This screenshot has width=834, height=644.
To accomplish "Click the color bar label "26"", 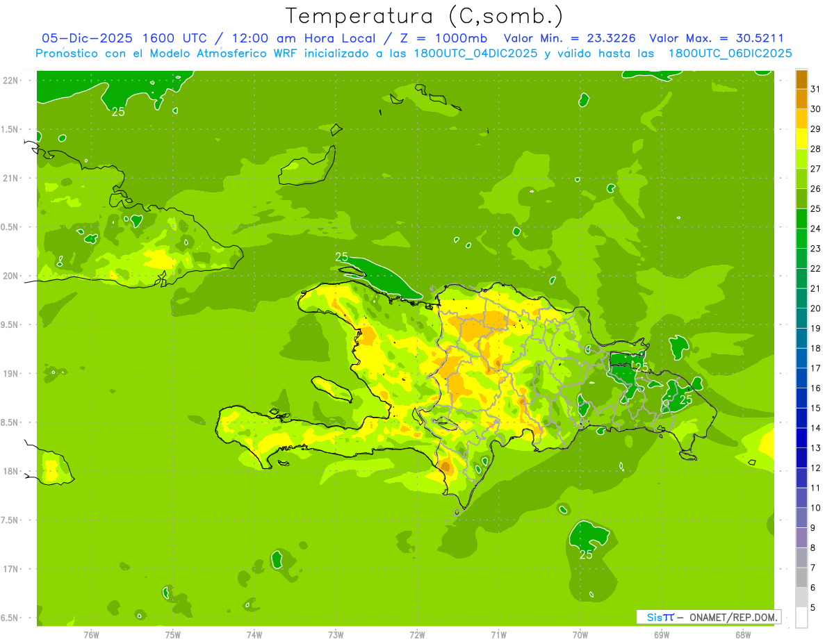I will pyautogui.click(x=816, y=188).
